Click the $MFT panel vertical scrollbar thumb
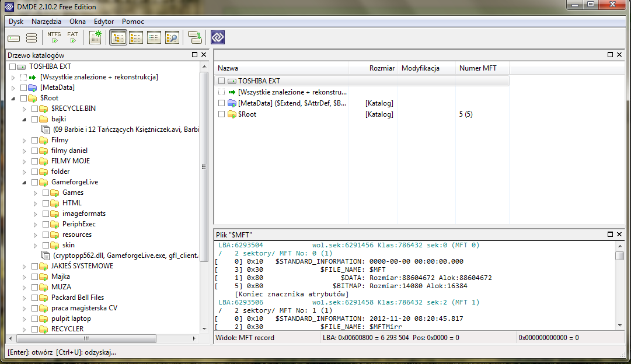The image size is (631, 364). click(620, 256)
